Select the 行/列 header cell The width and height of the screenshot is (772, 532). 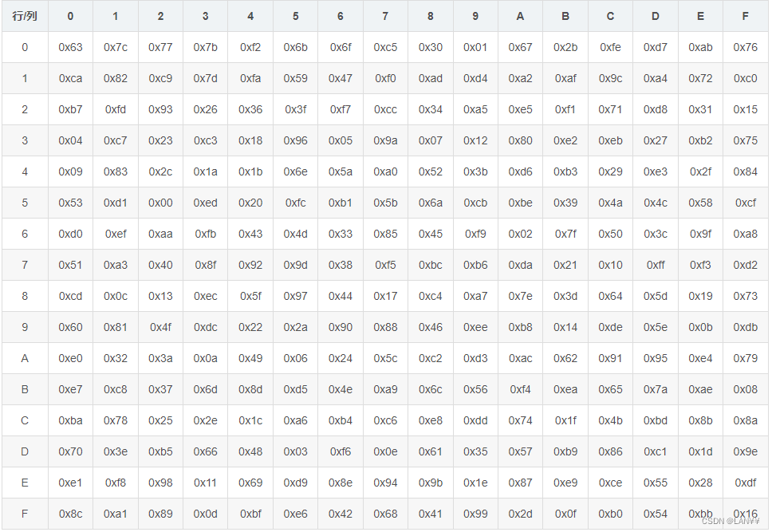(x=25, y=16)
